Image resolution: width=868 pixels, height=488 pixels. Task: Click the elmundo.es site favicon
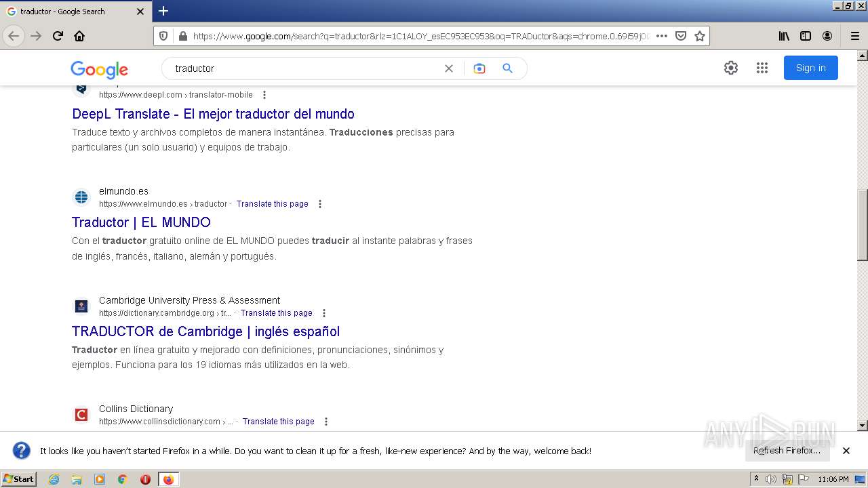click(x=81, y=197)
